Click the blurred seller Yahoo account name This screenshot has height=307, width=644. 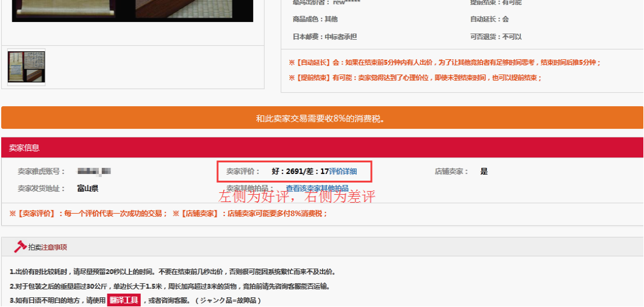click(x=93, y=172)
